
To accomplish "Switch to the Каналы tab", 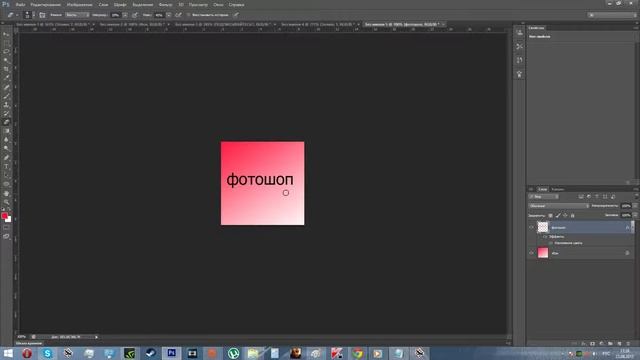I will tap(558, 189).
